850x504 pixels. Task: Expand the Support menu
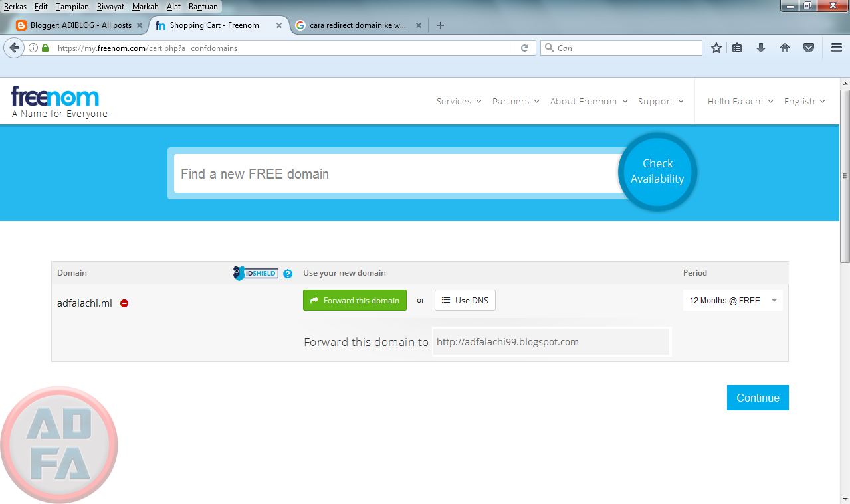[x=660, y=101]
